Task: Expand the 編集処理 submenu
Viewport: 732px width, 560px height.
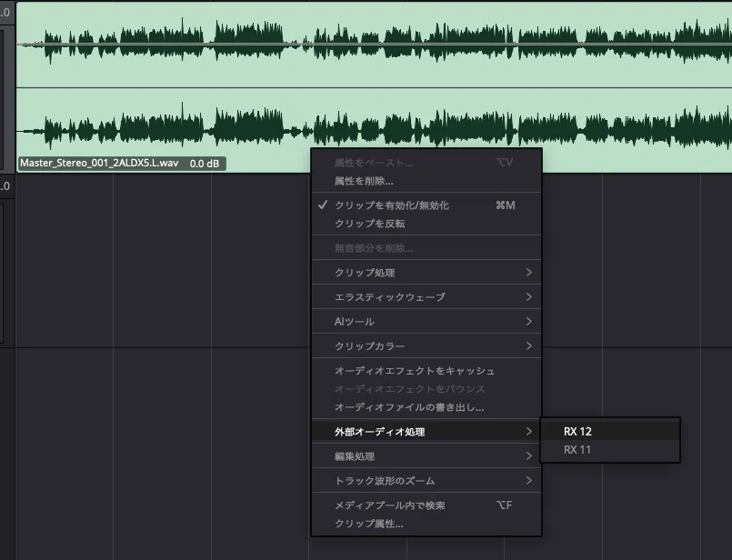Action: 426,456
